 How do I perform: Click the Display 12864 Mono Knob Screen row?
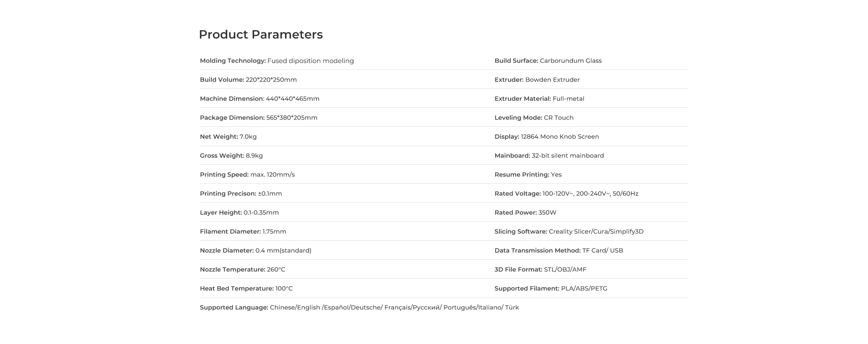pyautogui.click(x=547, y=137)
